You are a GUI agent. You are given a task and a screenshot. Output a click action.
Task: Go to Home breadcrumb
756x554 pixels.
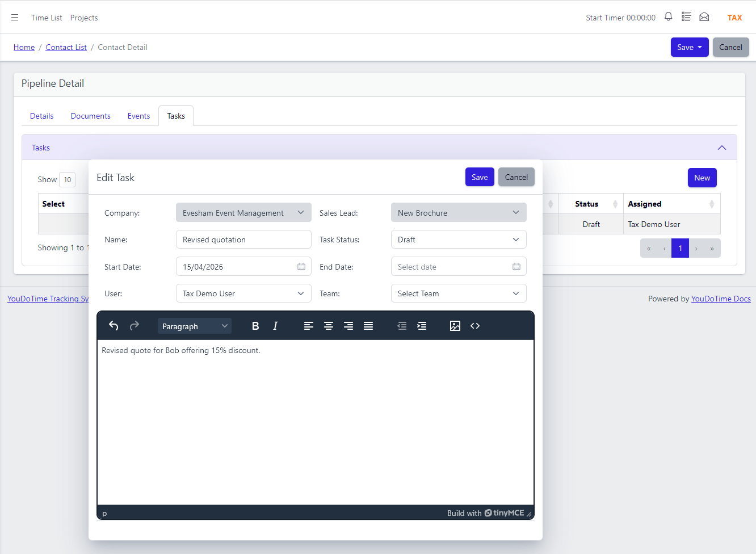click(x=24, y=47)
